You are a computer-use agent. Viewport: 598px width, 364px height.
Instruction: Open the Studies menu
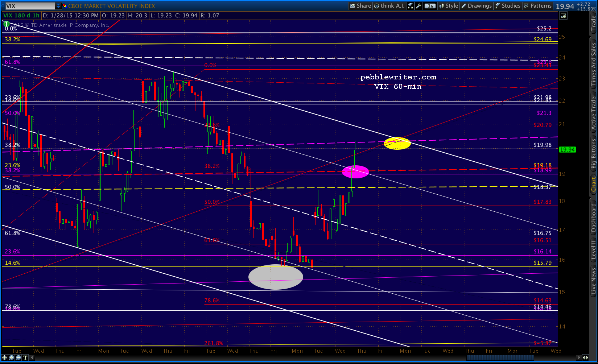[x=508, y=6]
